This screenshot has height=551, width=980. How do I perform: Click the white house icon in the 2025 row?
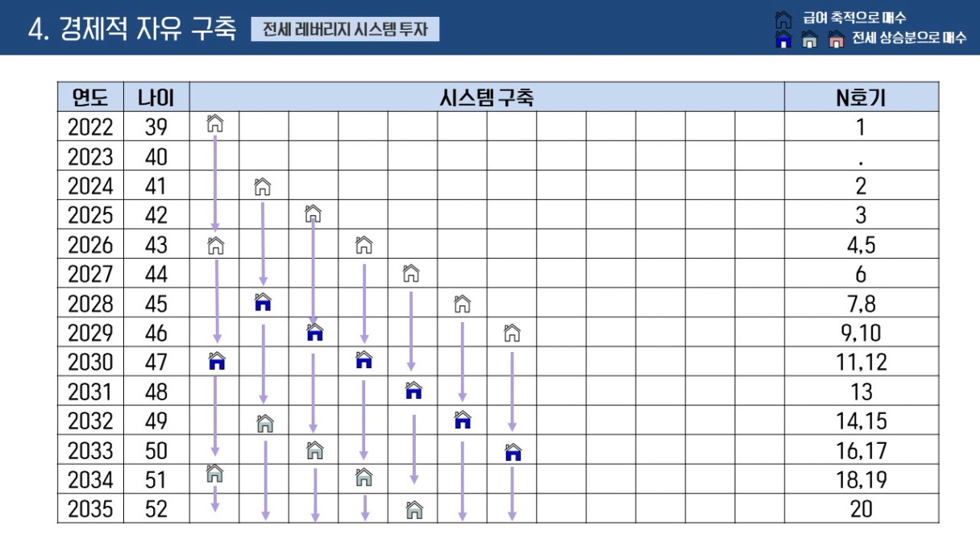pyautogui.click(x=314, y=214)
